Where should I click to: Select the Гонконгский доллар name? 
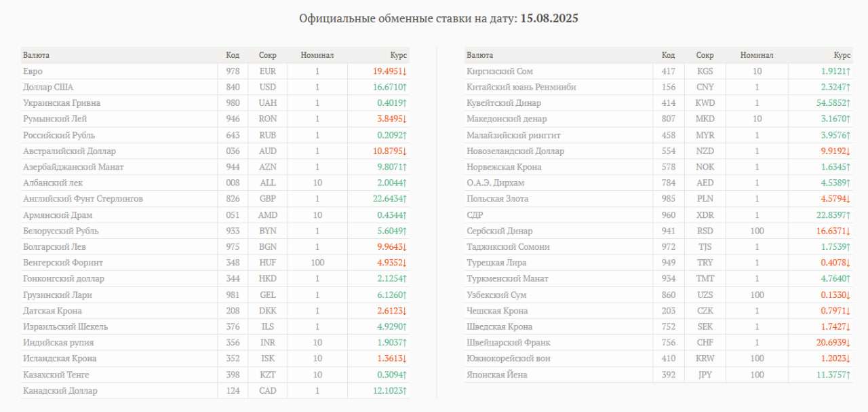tap(64, 279)
